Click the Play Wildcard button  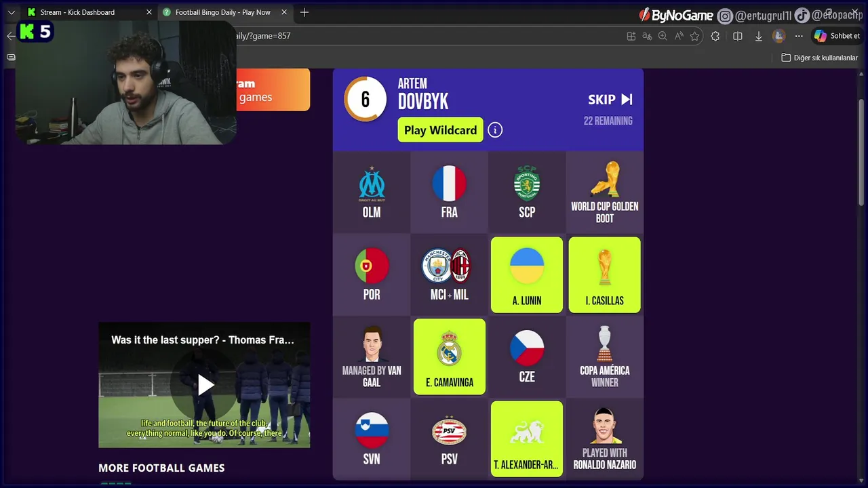tap(440, 130)
